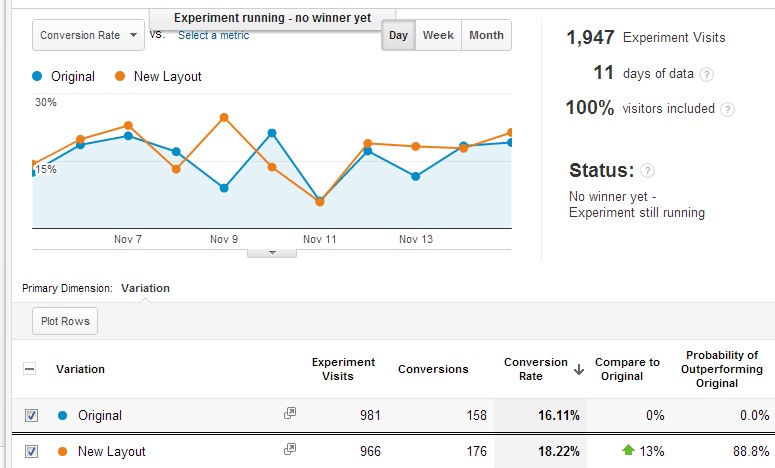Click the 158 conversions value
The width and height of the screenshot is (775, 468).
(x=476, y=415)
